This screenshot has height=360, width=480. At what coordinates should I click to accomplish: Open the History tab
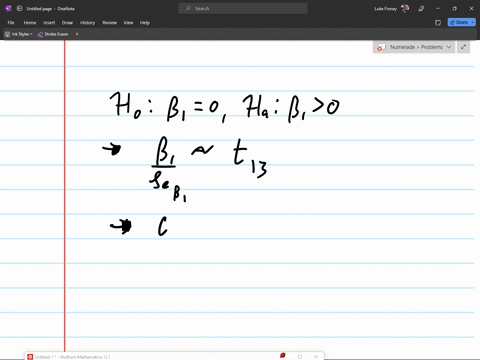(87, 23)
